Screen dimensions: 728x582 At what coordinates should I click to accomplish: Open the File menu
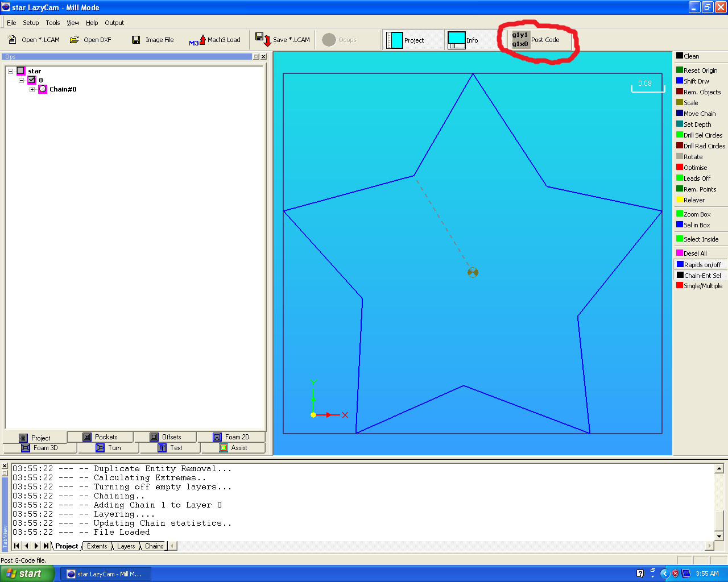[11, 23]
